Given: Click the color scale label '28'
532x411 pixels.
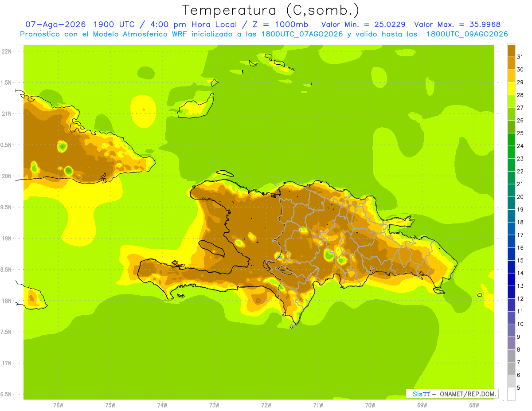Looking at the screenshot, I should [520, 95].
